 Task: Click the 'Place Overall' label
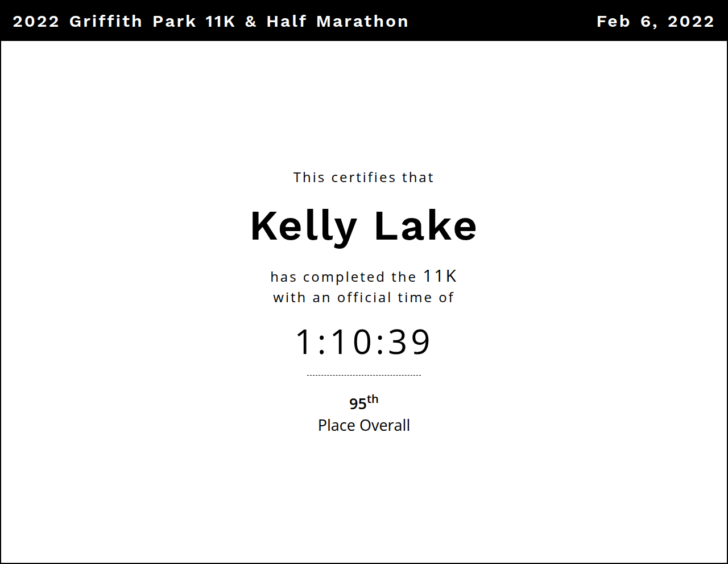[x=363, y=426]
